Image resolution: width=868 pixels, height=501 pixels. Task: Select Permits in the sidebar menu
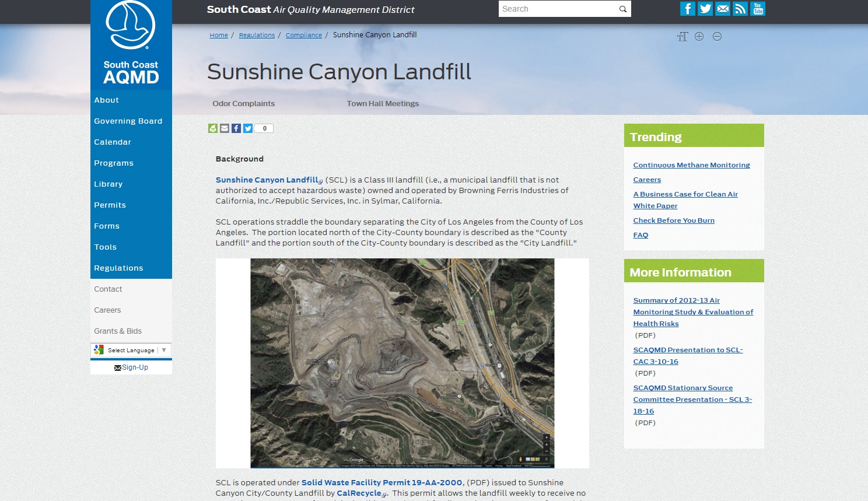pos(110,205)
